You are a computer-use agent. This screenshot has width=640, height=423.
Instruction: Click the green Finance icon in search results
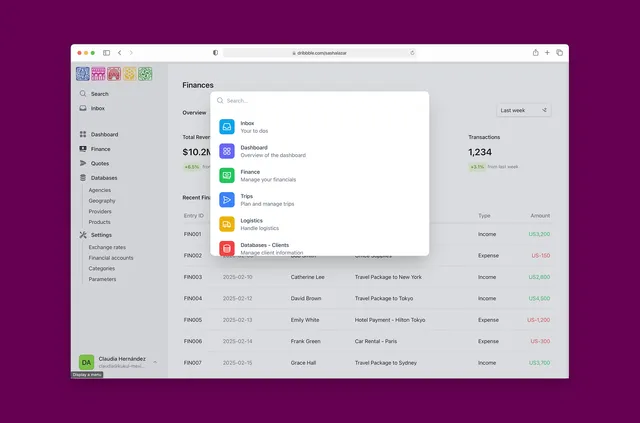[x=227, y=176]
